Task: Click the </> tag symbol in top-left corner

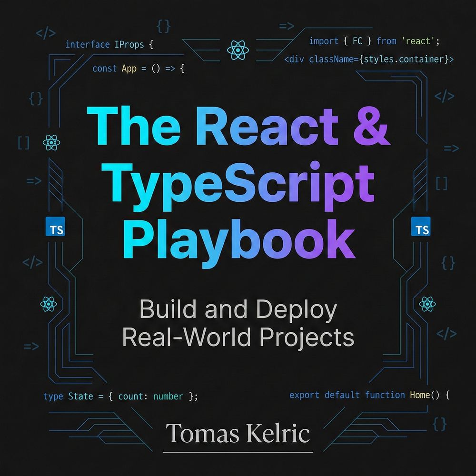Action: point(46,33)
